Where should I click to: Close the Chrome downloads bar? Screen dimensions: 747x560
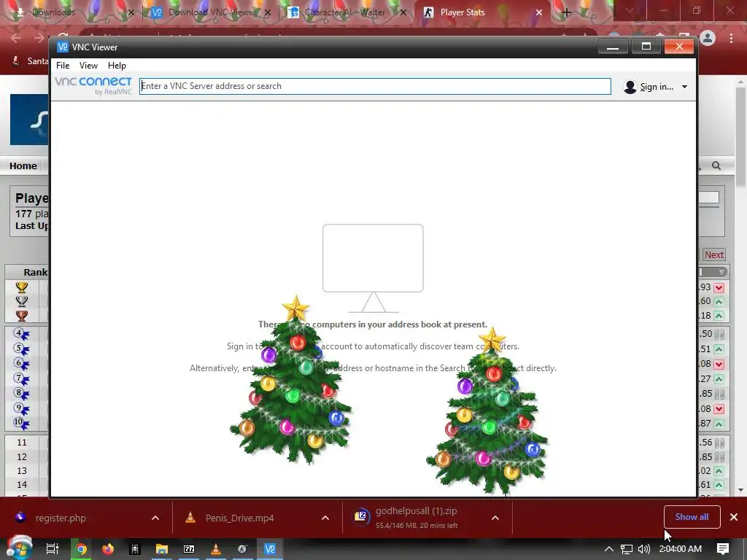point(734,517)
